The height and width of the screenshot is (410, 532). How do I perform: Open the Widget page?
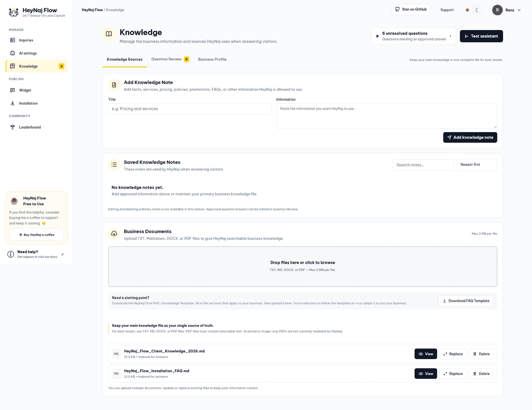point(36,90)
